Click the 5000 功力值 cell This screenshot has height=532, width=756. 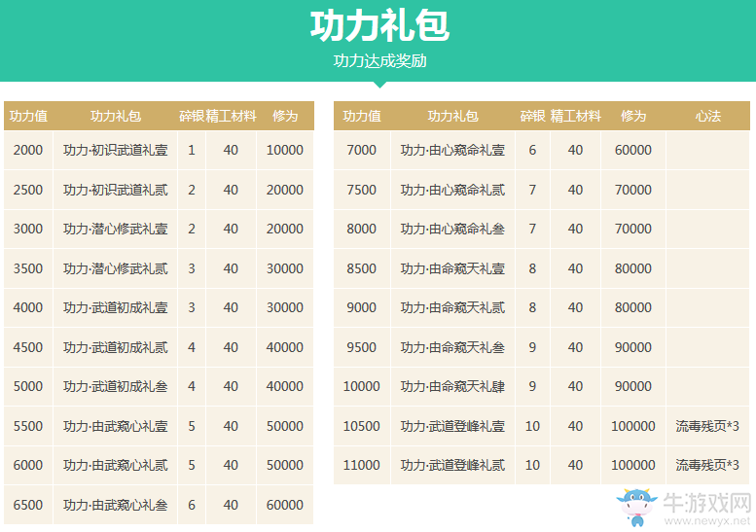point(28,386)
